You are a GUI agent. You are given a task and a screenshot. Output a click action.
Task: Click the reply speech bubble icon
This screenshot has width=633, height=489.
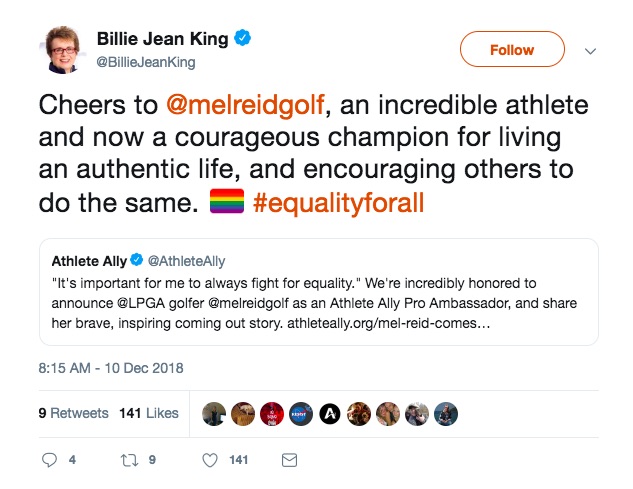(49, 460)
